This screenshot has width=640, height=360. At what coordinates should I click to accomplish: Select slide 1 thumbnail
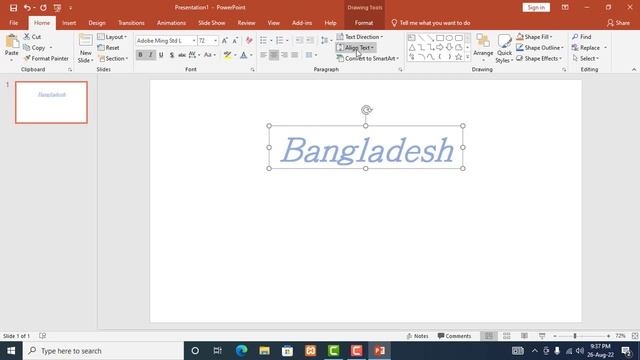(x=51, y=102)
